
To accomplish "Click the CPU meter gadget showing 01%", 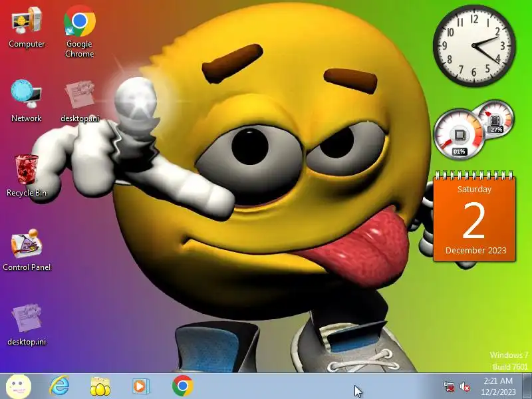I will click(459, 134).
